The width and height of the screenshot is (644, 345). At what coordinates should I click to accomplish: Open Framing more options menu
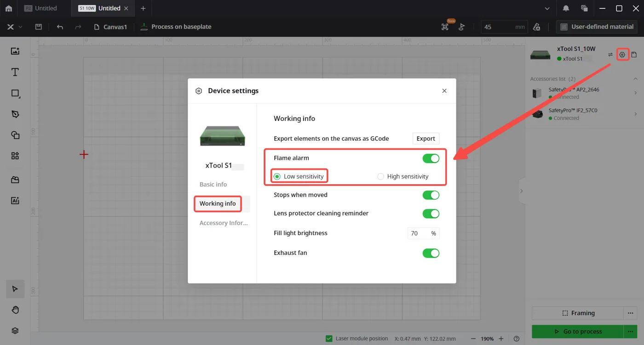coord(631,313)
